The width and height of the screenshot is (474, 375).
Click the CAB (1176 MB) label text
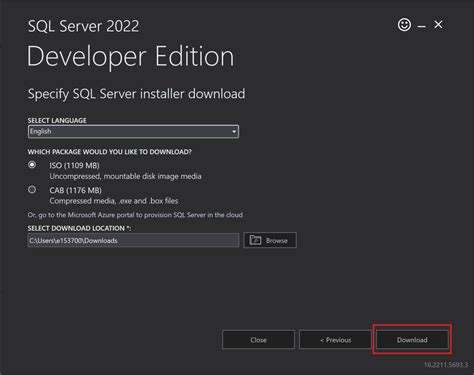(76, 190)
